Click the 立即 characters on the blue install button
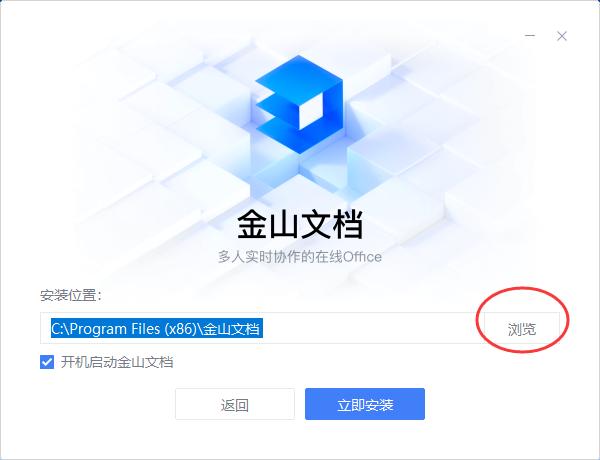This screenshot has height=460, width=600. click(351, 405)
